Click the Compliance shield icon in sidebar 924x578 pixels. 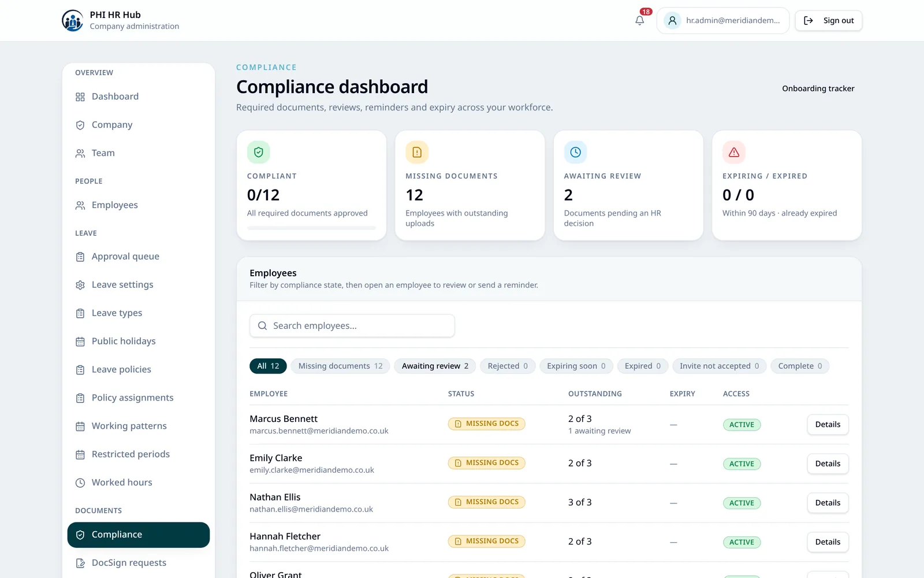click(80, 535)
